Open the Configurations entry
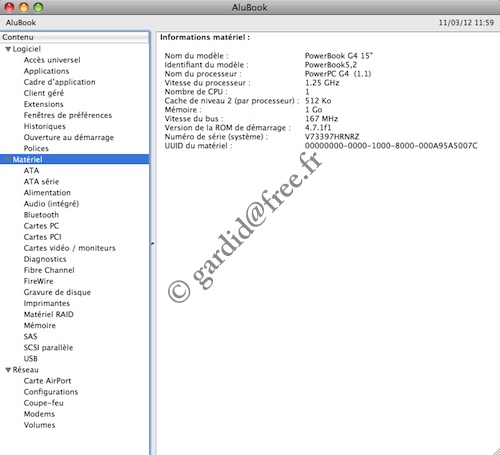Viewport: 500px width, 455px height. (51, 392)
